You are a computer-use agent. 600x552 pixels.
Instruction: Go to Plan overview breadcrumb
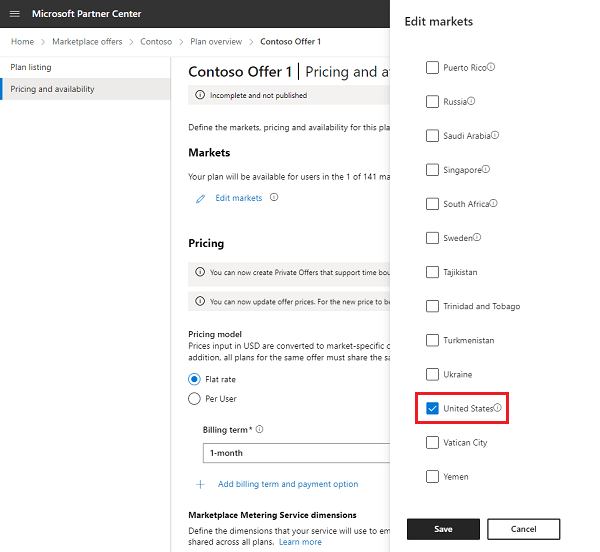[216, 41]
